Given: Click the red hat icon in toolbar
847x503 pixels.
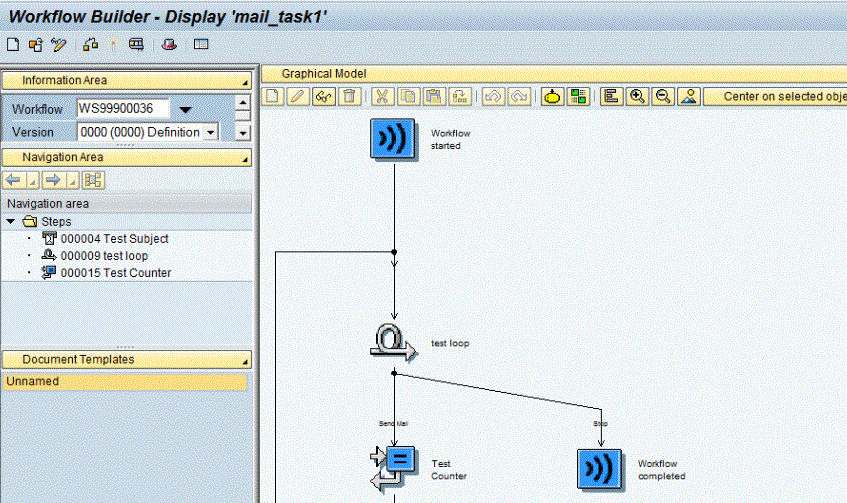Looking at the screenshot, I should click(x=170, y=44).
